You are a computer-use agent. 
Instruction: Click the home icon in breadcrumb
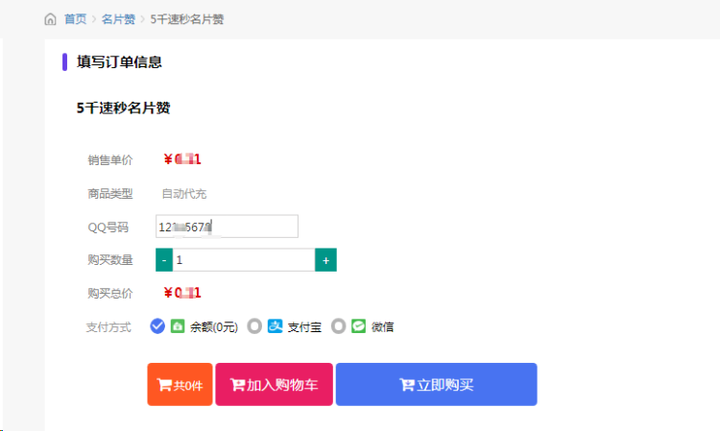[50, 19]
